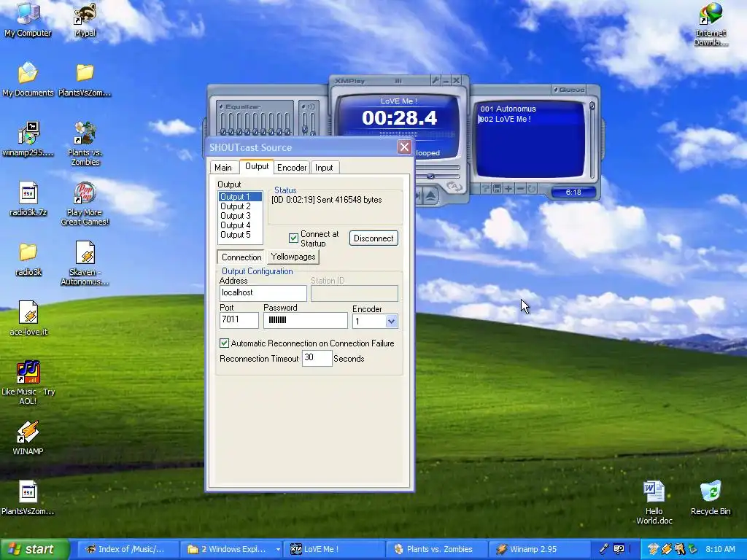Switch to the Main tab
The image size is (747, 560).
(223, 168)
